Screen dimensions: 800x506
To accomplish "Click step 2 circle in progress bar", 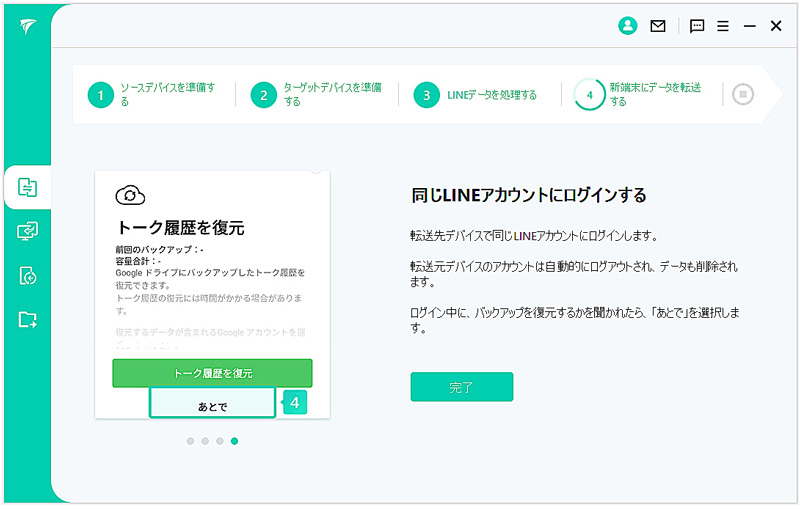I will tap(264, 95).
